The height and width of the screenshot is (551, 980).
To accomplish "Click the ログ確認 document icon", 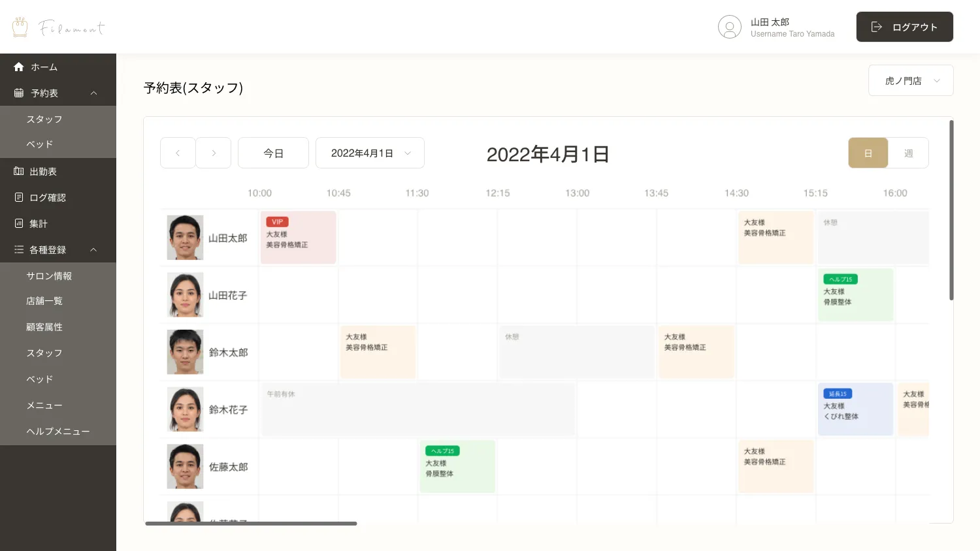I will click(19, 197).
